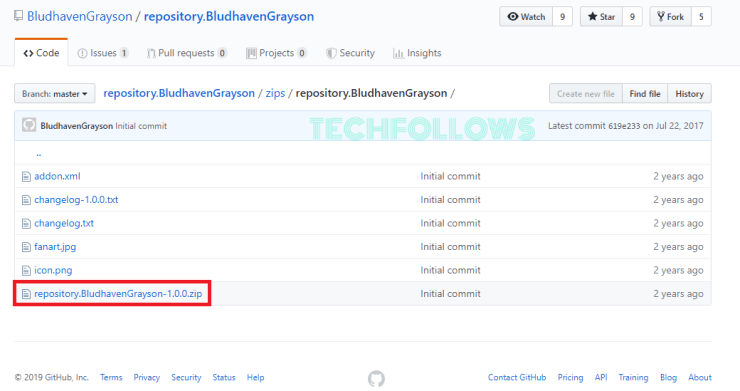Go up to parent directory via '..'
740x391 pixels.
tap(39, 153)
